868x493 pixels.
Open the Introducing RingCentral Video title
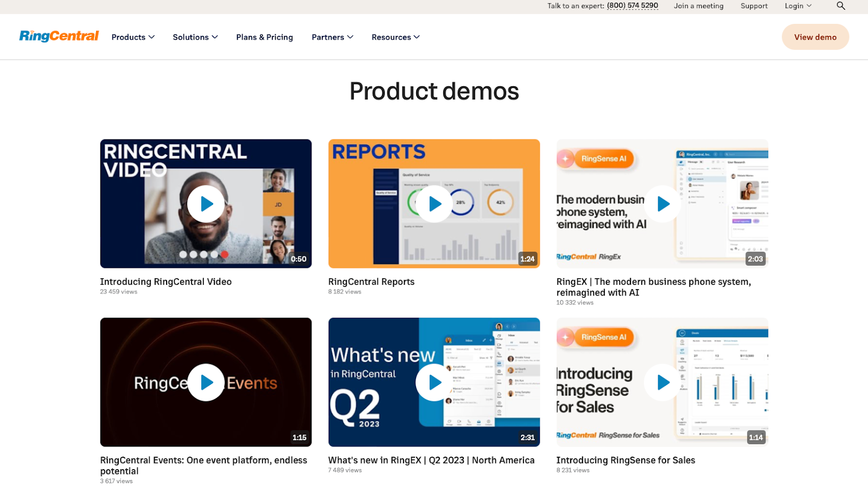pos(166,281)
